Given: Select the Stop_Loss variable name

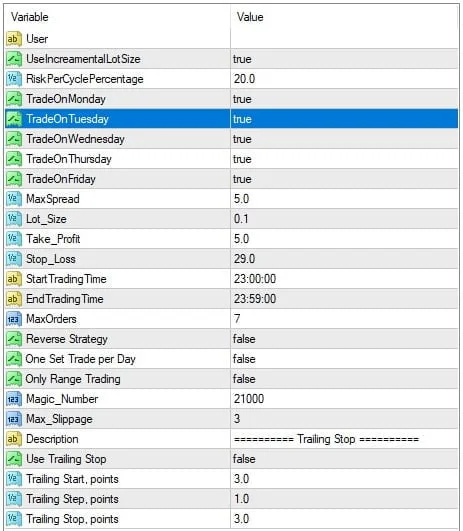Looking at the screenshot, I should click(51, 259).
